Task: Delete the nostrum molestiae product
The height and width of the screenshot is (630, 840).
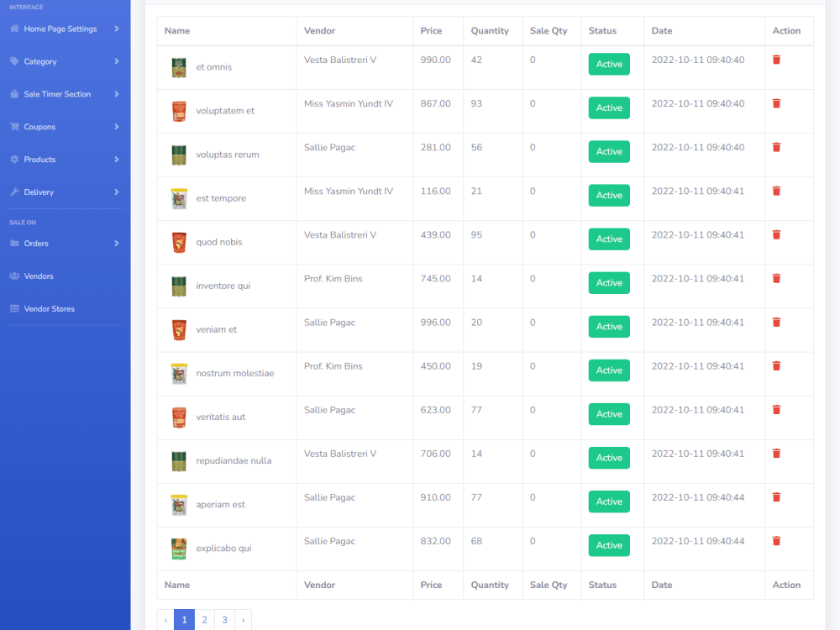Action: point(776,366)
